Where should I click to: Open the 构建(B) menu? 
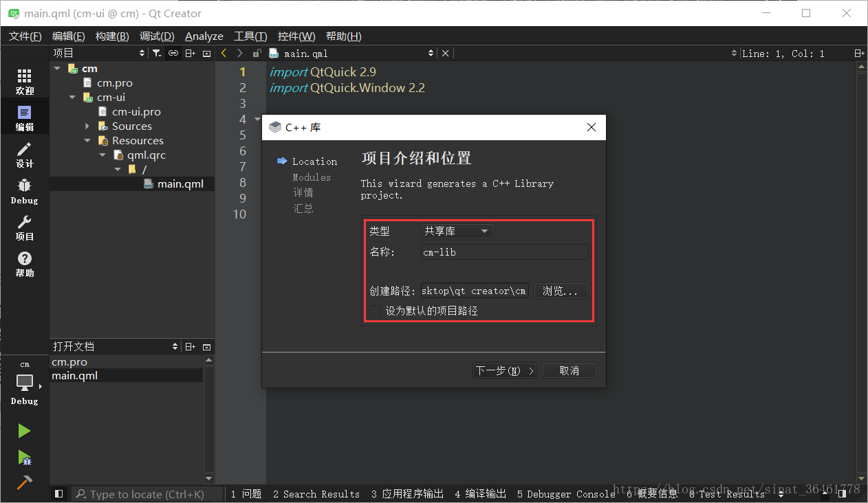(112, 36)
